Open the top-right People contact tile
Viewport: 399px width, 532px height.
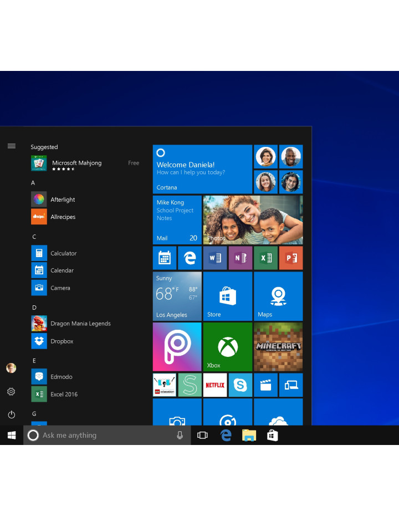(291, 156)
